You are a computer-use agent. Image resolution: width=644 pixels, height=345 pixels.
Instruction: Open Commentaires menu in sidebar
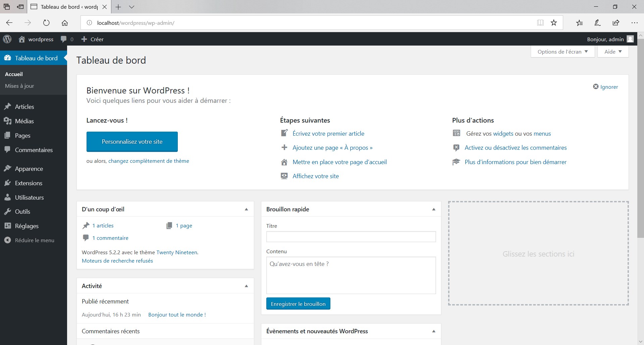point(34,150)
